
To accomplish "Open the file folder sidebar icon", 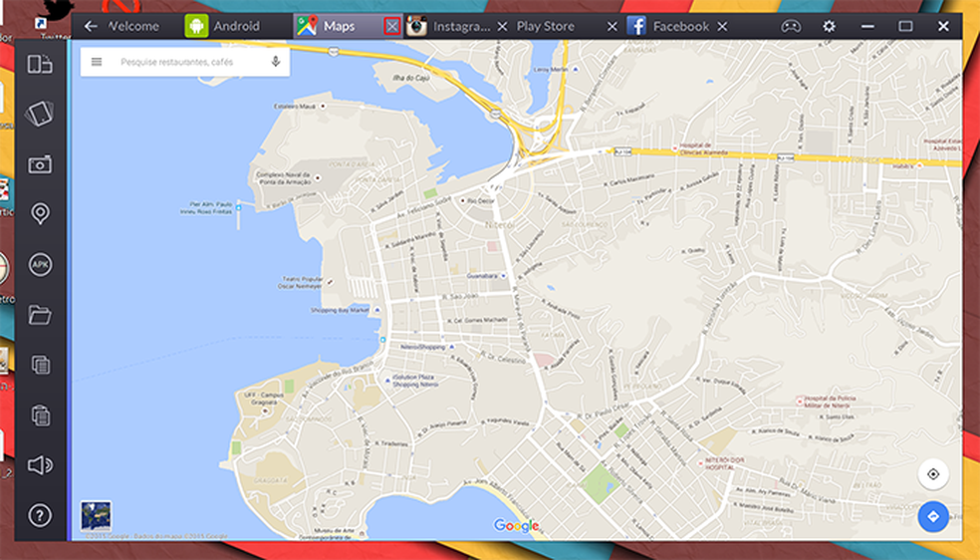I will (x=40, y=314).
